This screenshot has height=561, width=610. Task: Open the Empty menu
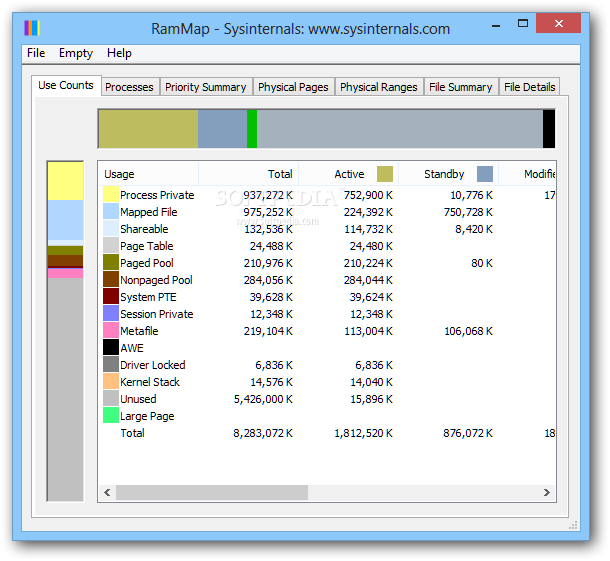tap(76, 53)
